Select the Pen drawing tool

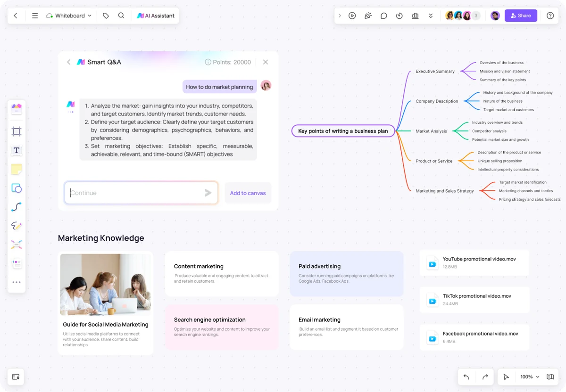coord(17,226)
